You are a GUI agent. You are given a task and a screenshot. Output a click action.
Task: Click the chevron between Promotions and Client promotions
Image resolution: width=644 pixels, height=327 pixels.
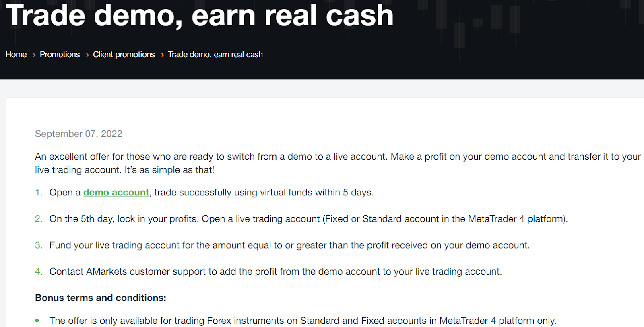(87, 55)
